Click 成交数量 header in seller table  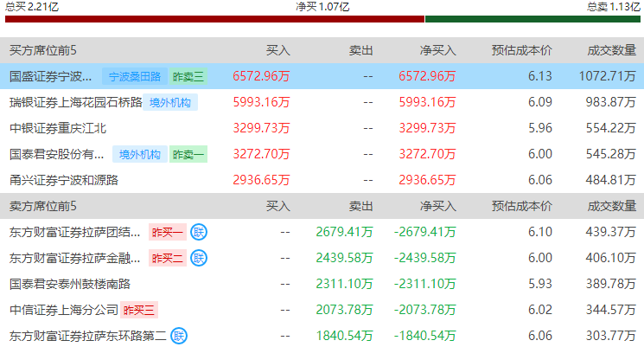612,206
